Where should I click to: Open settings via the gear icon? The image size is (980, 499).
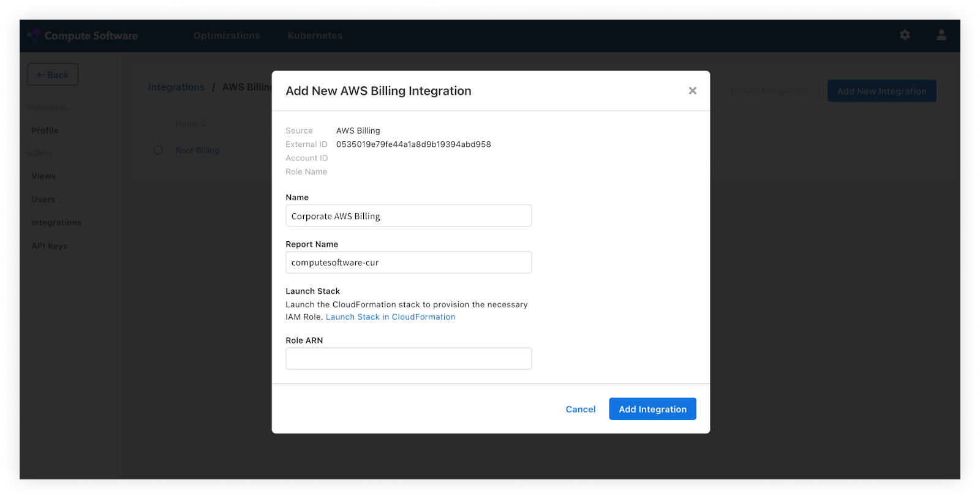(905, 35)
